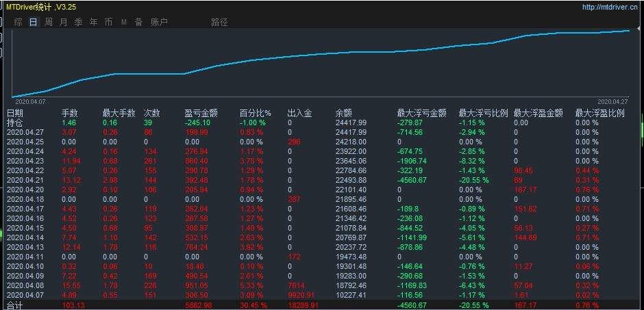Click the 151.62 max floating profit value
This screenshot has height=310, width=644.
click(x=525, y=209)
